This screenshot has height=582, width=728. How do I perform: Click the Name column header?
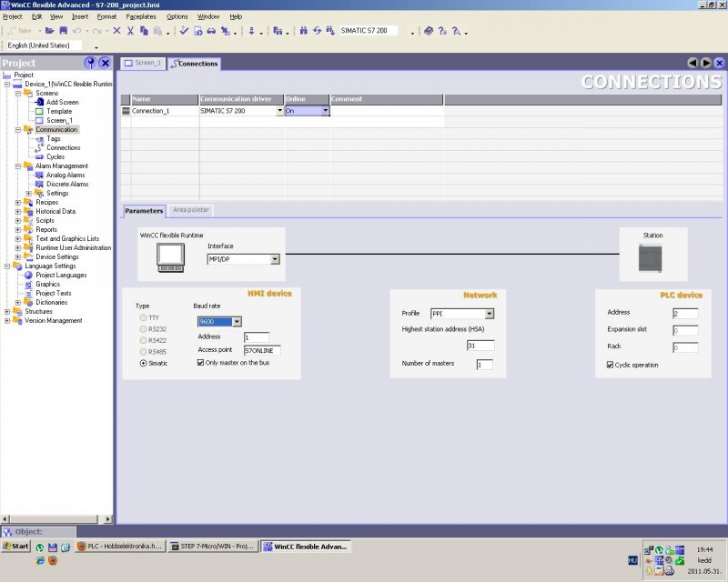pos(165,99)
